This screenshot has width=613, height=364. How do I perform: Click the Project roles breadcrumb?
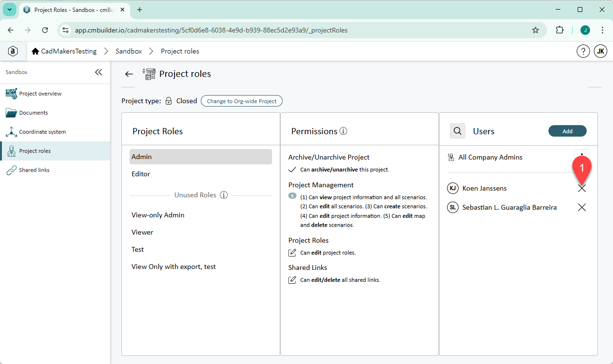pyautogui.click(x=180, y=51)
